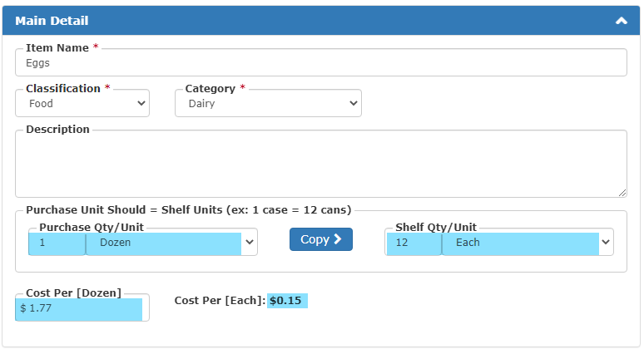This screenshot has height=349, width=644.
Task: Click the Item Name label text
Action: (57, 48)
